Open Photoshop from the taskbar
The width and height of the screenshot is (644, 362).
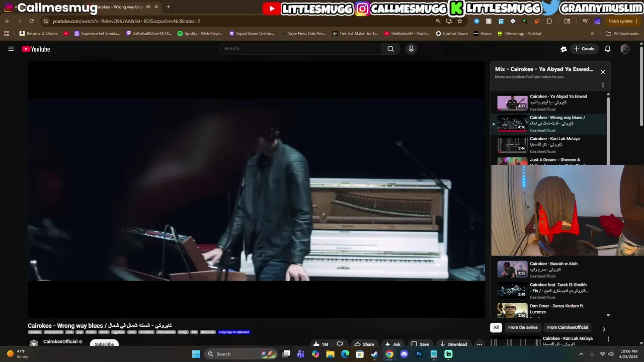tap(419, 354)
